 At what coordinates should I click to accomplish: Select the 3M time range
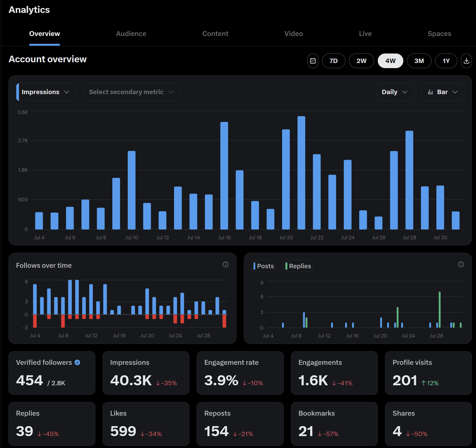419,61
